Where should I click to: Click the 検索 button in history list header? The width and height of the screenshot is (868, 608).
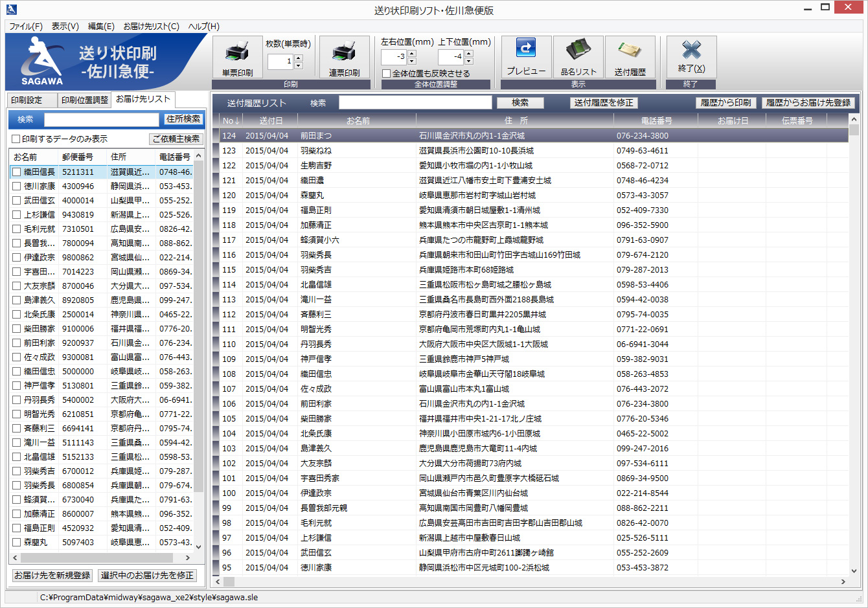pos(520,103)
